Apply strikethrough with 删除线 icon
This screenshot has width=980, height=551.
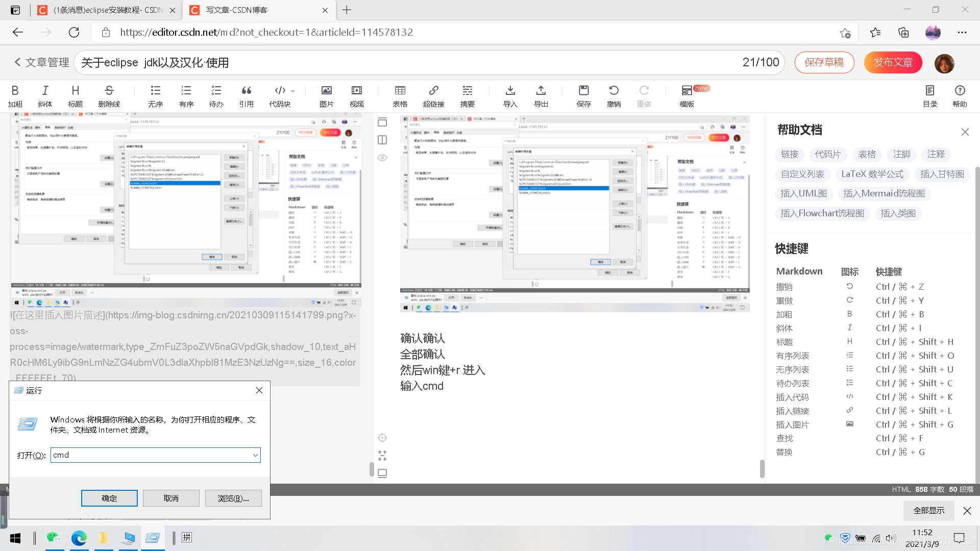pos(108,96)
